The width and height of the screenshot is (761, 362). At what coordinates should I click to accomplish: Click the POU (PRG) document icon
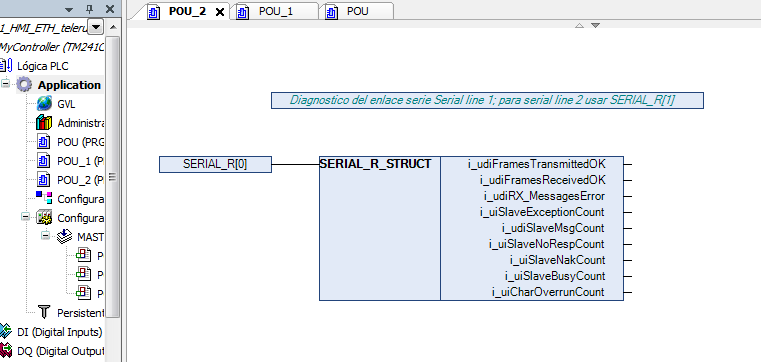44,142
